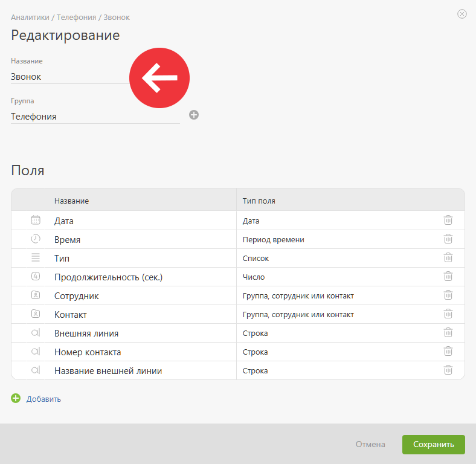Image resolution: width=476 pixels, height=464 pixels.
Task: Click field type of Контакт row
Action: pyautogui.click(x=298, y=315)
